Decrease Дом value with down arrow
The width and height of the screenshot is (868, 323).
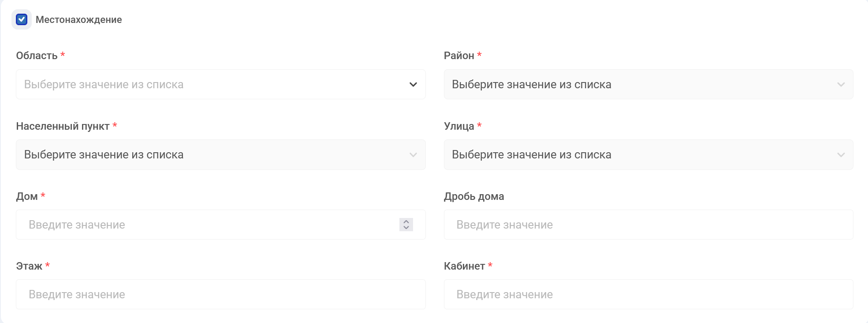coord(406,228)
